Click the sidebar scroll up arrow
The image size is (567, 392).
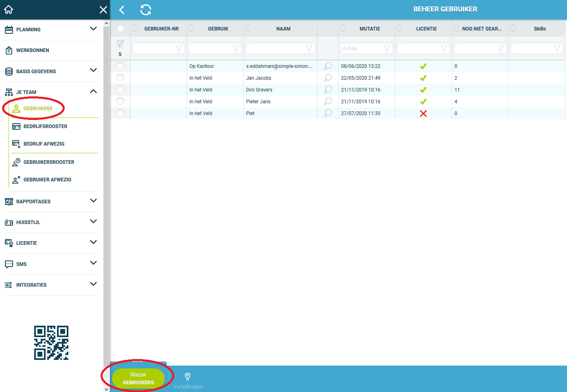pos(107,23)
